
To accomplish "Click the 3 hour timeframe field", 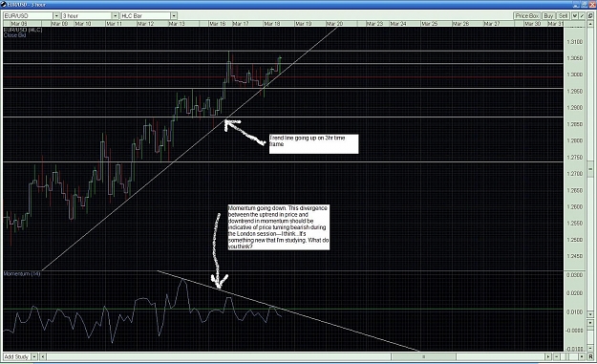I will pyautogui.click(x=87, y=15).
